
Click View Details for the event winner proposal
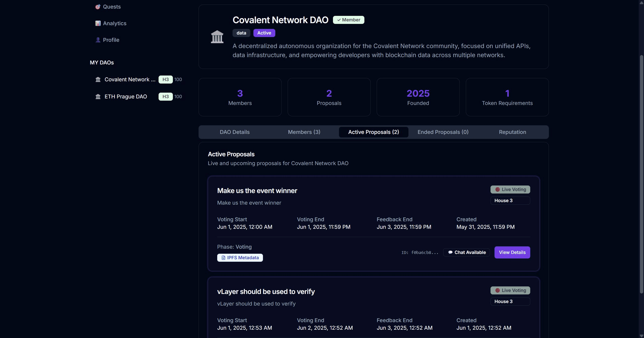[512, 252]
